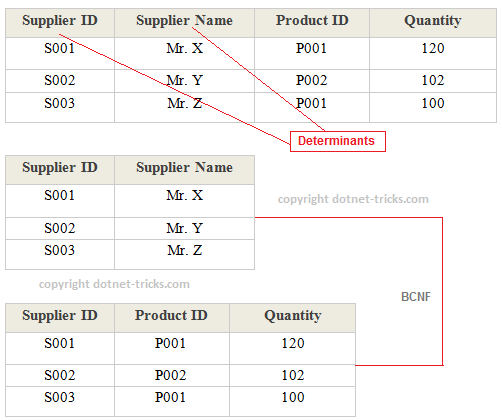Select P002 cell in bottom table
The image size is (502, 420).
point(172,376)
